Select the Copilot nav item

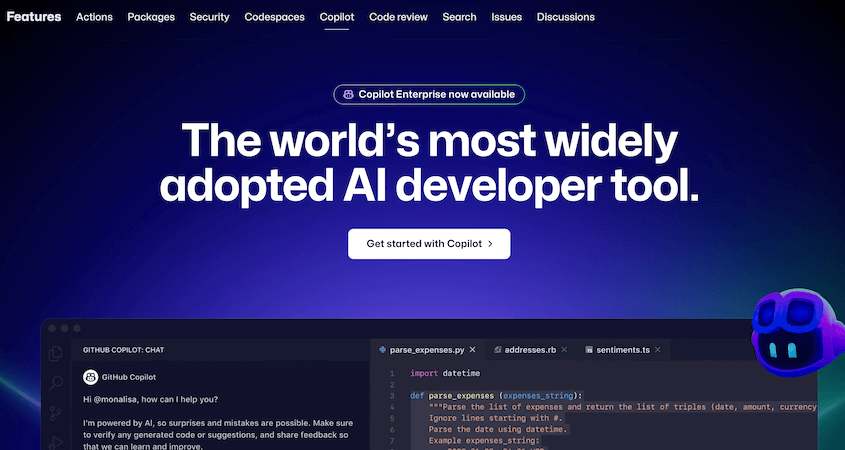337,17
